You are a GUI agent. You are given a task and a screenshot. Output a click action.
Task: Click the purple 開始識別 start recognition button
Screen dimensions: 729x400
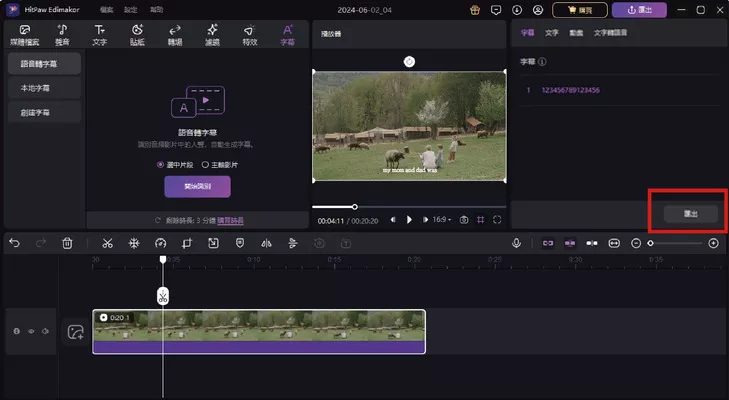(197, 187)
